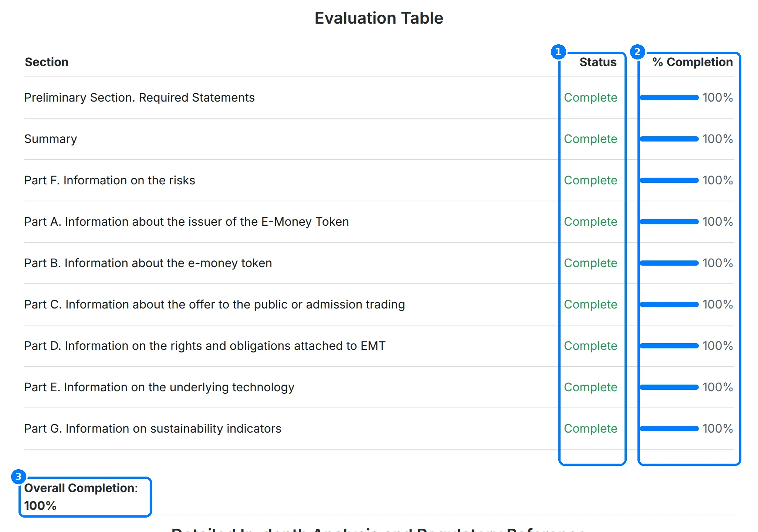758x532 pixels.
Task: Click Complete status for Part F
Action: [591, 180]
